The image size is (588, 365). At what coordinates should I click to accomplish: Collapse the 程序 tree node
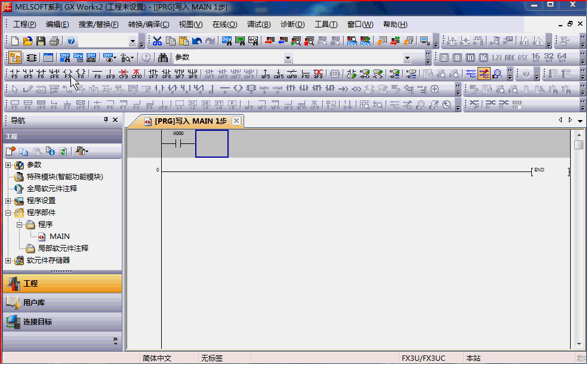coord(20,225)
